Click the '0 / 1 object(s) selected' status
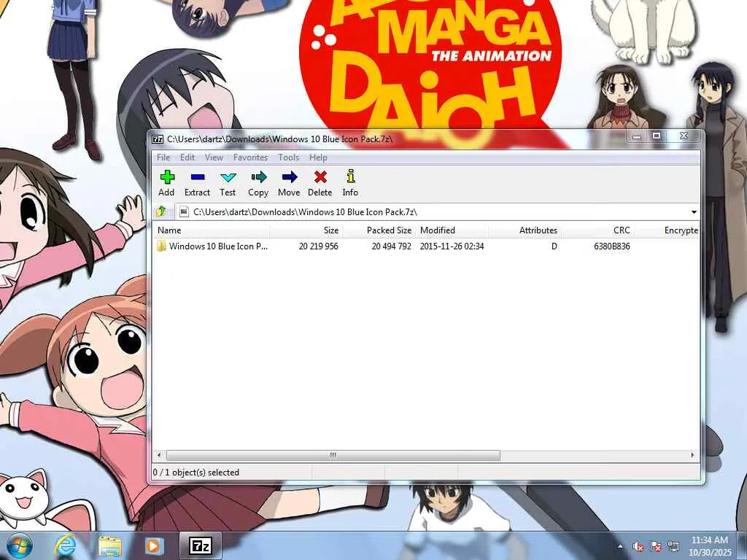Screen dimensions: 747x560 tap(196, 472)
